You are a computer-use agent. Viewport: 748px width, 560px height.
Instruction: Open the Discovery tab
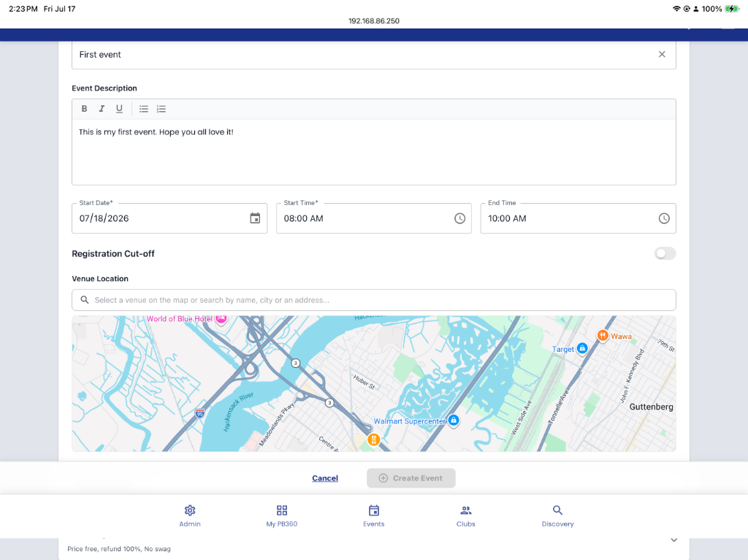(557, 516)
